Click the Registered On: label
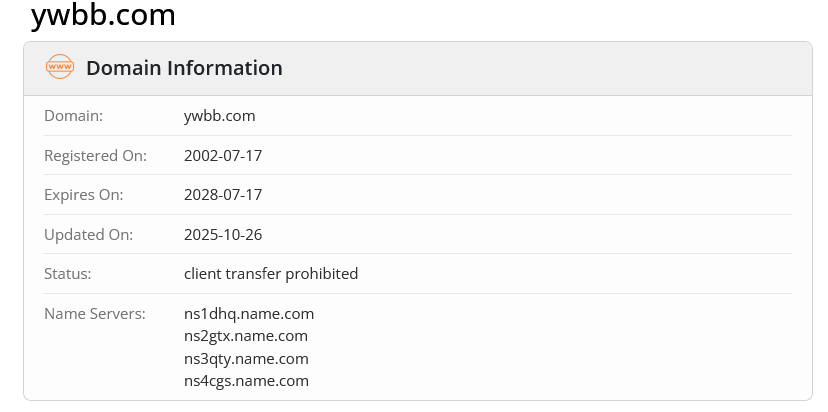Viewport: 828px width, 412px height. tap(95, 156)
